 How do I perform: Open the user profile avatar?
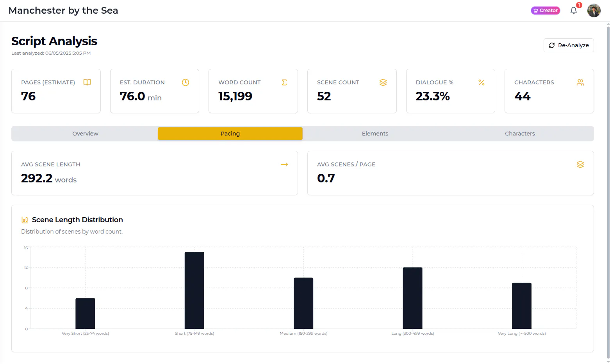pyautogui.click(x=594, y=11)
